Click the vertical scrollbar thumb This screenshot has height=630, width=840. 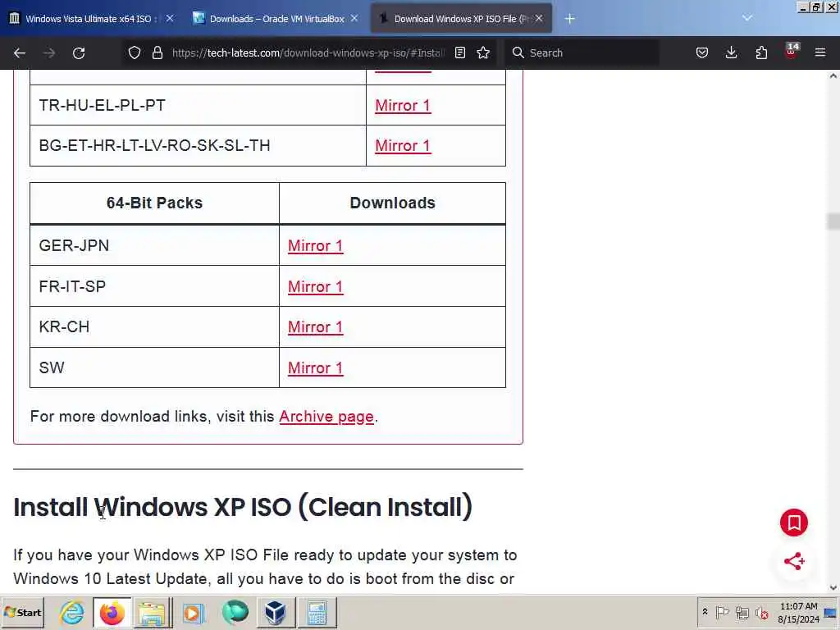coord(833,221)
